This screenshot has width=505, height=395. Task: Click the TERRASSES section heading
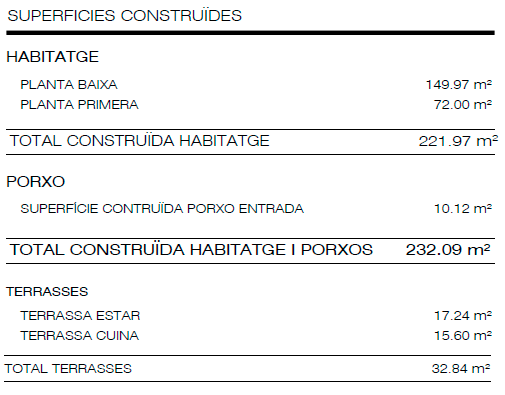pos(47,292)
